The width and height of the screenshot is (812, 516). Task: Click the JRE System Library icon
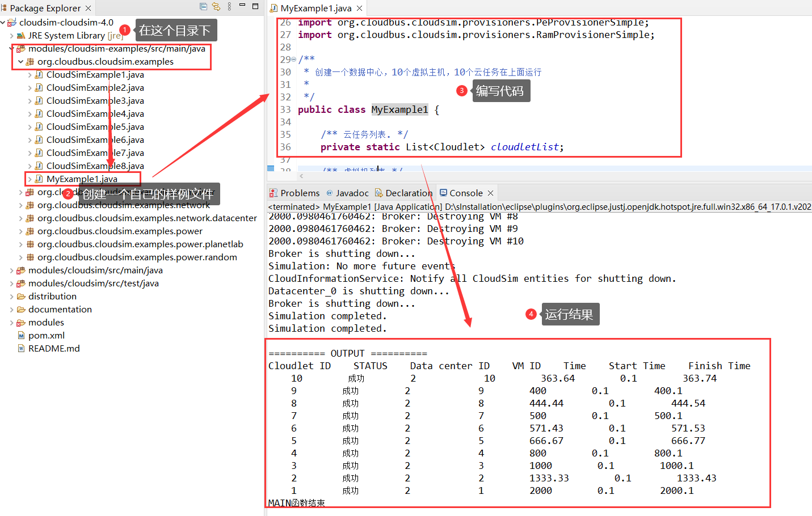[21, 36]
